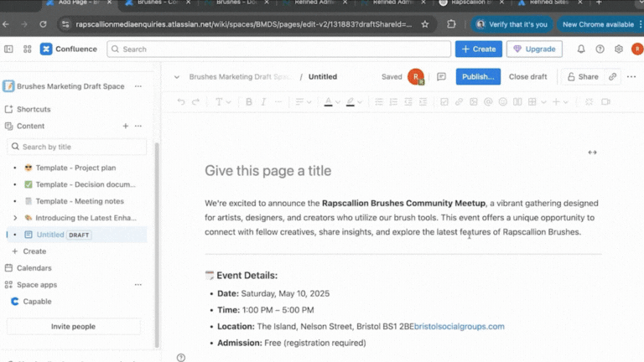644x362 pixels.
Task: Open Template - Meeting notes page
Action: tap(80, 201)
